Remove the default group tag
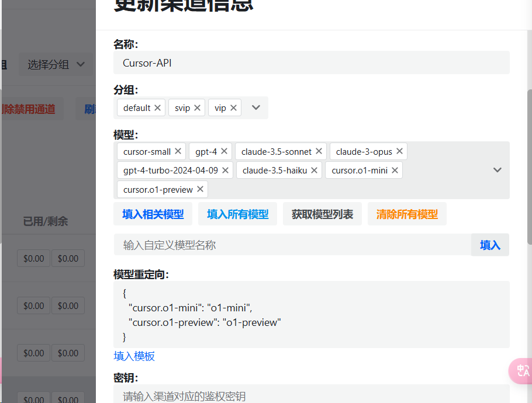 (157, 108)
